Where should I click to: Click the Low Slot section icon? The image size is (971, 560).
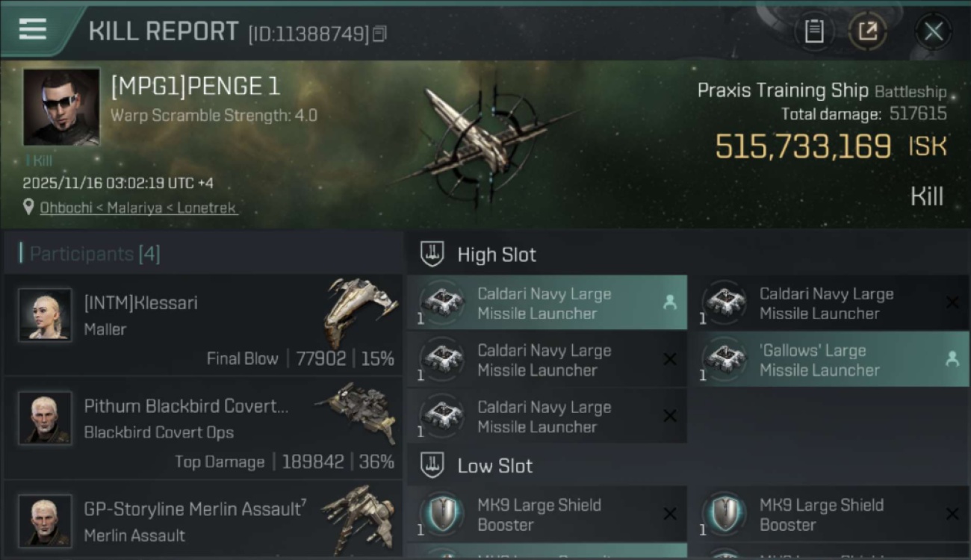click(x=432, y=465)
